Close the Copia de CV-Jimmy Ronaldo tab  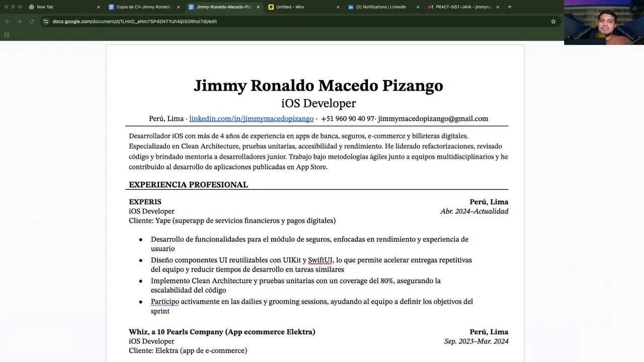[178, 7]
